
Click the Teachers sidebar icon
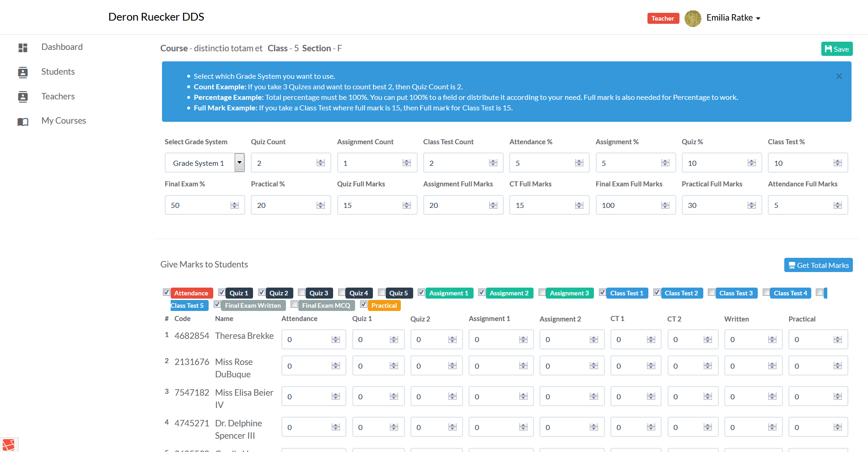point(23,97)
